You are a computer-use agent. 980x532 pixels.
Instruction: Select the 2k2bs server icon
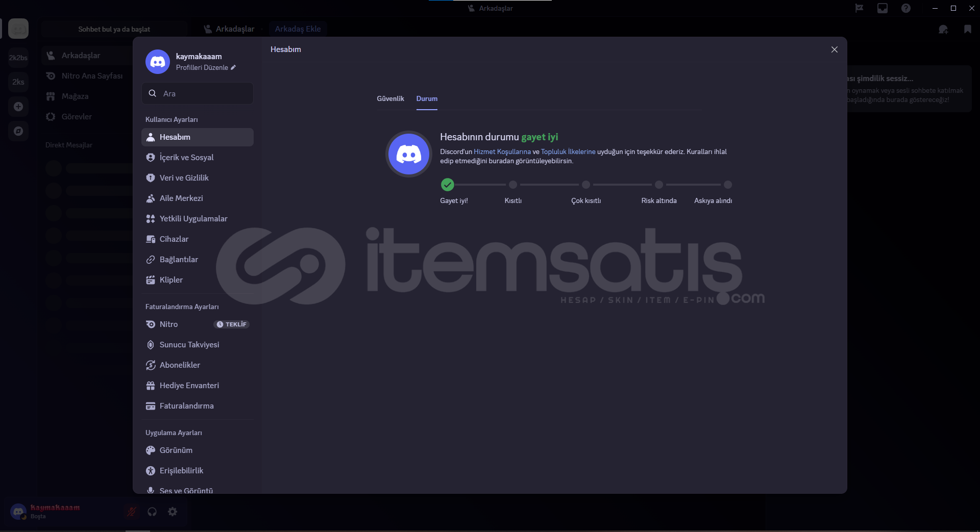pyautogui.click(x=18, y=58)
